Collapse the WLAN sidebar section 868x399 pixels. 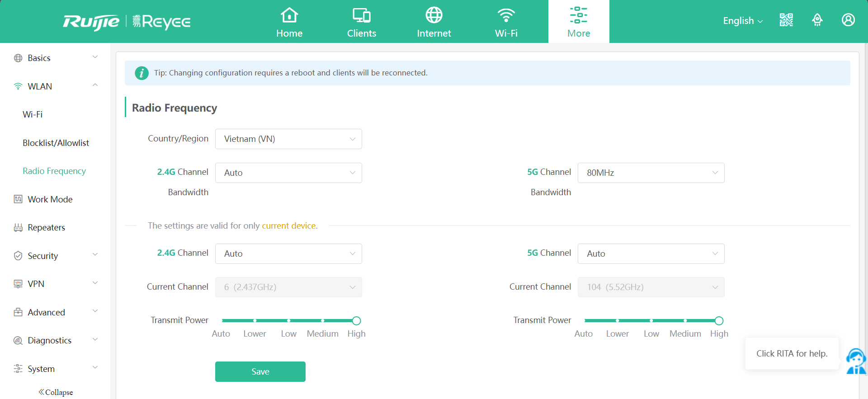[x=55, y=86]
